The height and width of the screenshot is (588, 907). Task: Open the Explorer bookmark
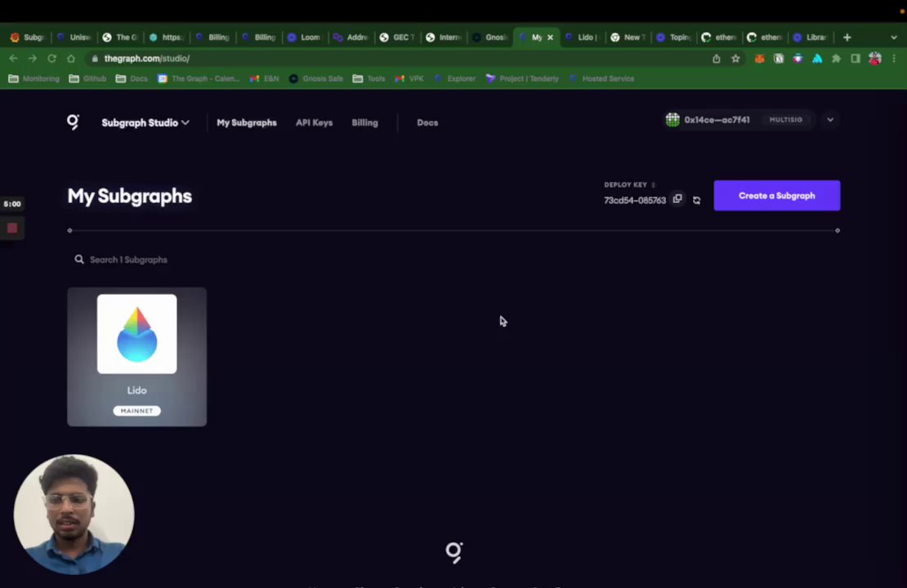(x=454, y=78)
